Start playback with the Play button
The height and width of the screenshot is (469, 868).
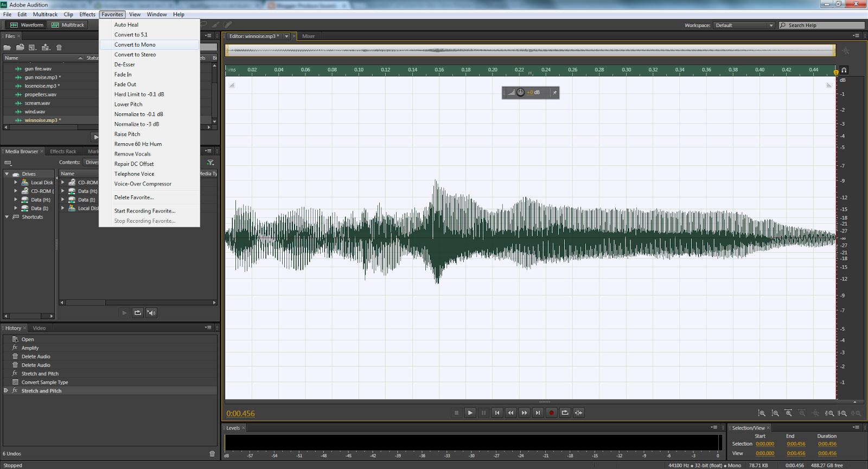[470, 413]
